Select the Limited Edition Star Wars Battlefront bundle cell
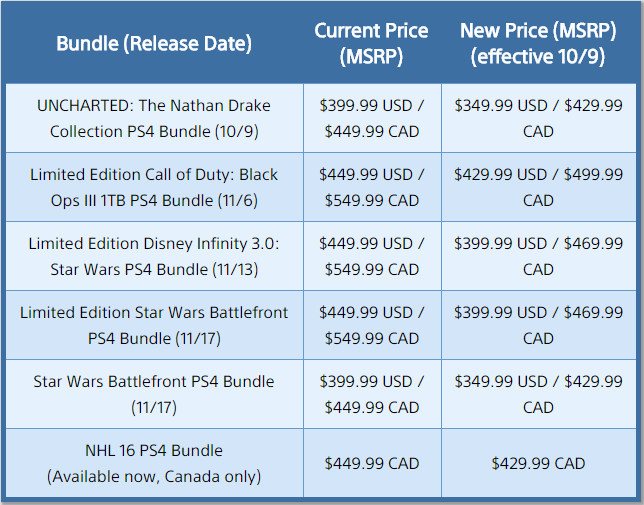This screenshot has width=644, height=505. tap(154, 325)
